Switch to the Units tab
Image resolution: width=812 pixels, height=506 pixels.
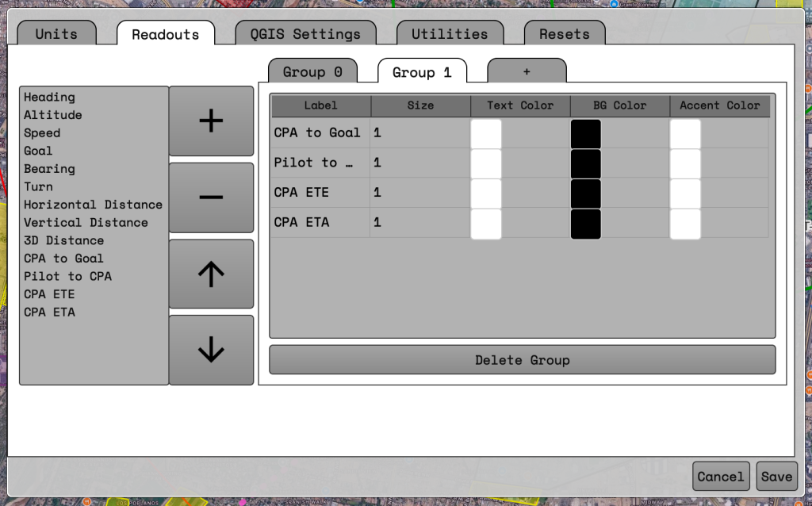pyautogui.click(x=56, y=34)
